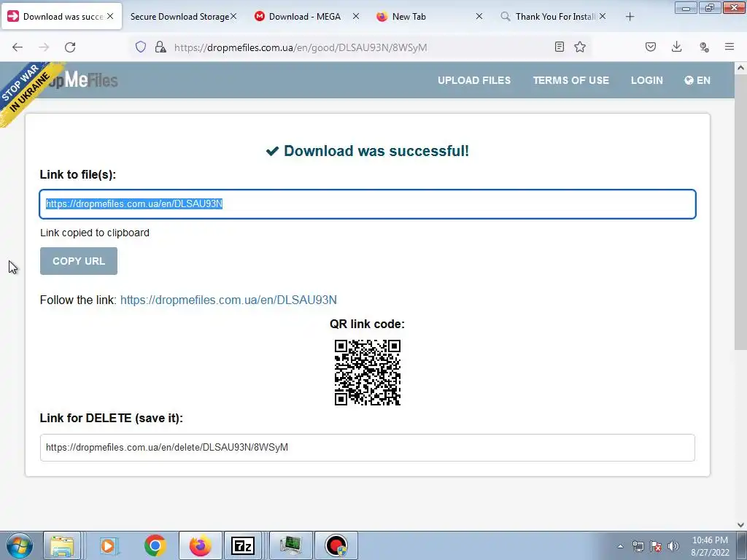Open a new browser tab

pos(630,17)
